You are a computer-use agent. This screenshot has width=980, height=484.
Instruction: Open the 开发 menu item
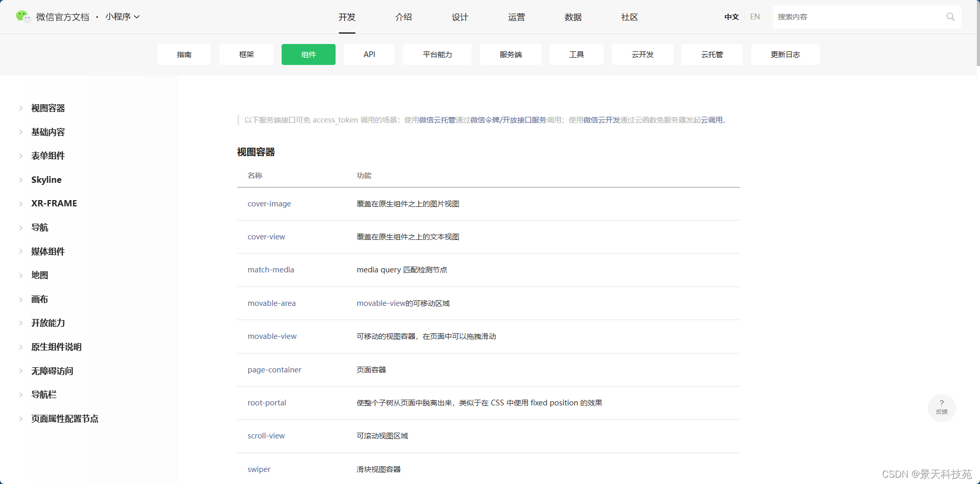(346, 17)
